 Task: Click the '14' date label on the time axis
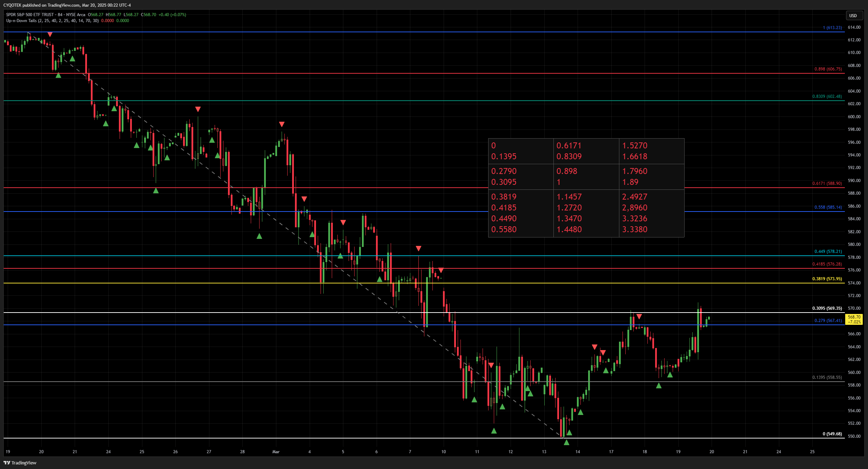(x=578, y=452)
